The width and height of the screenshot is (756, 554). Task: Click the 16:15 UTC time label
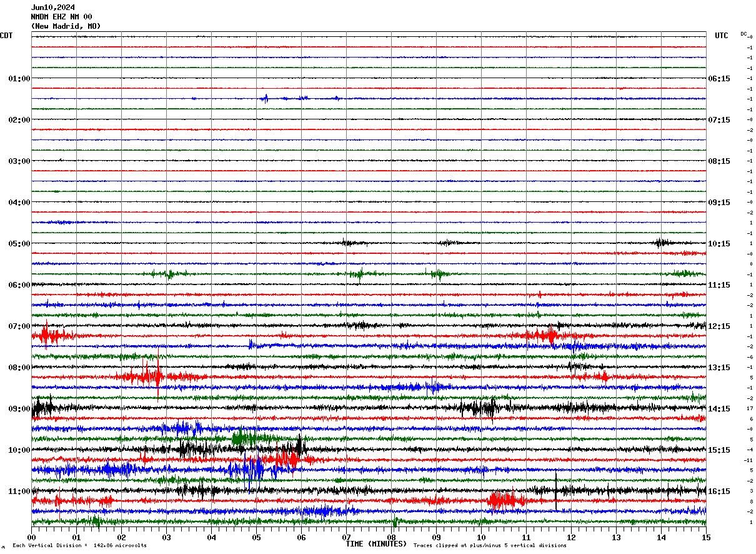click(719, 491)
